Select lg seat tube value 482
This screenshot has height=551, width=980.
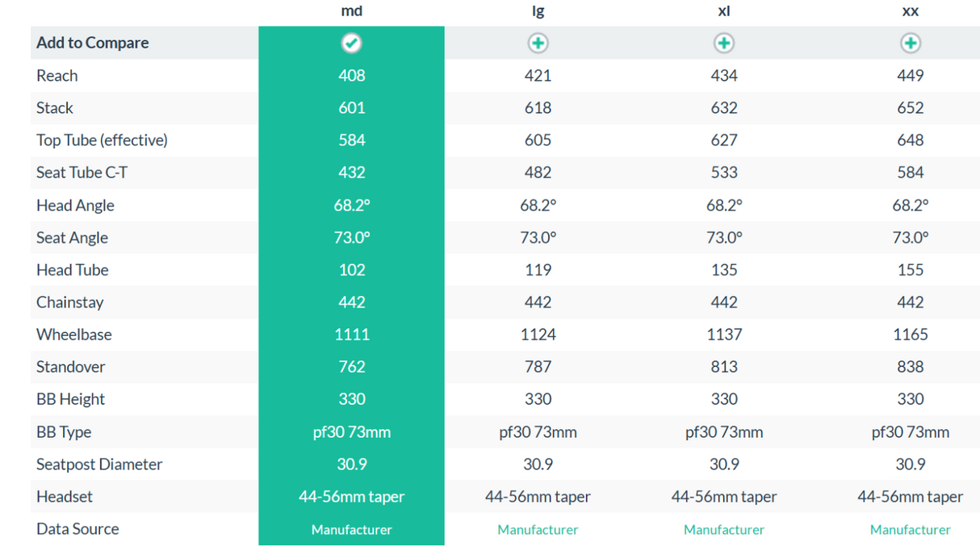(x=538, y=173)
